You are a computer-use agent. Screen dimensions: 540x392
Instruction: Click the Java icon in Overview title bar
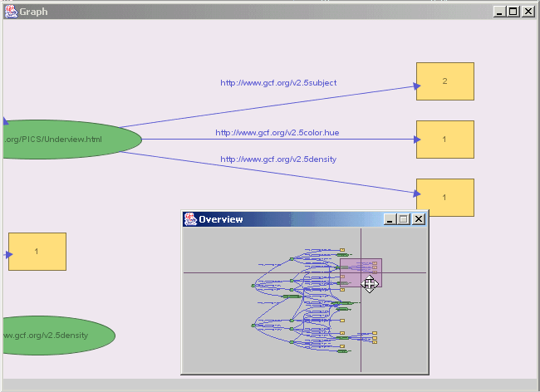[189, 219]
